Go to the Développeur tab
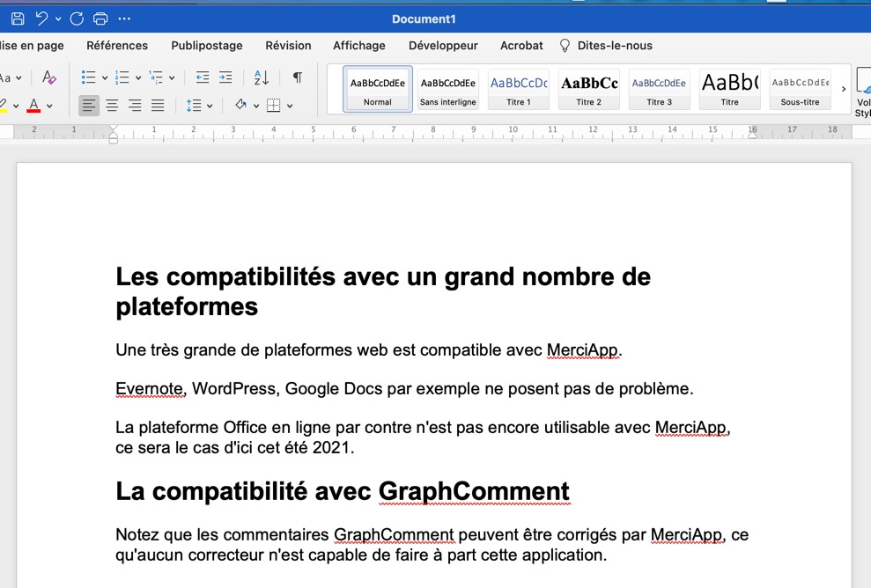 [443, 46]
